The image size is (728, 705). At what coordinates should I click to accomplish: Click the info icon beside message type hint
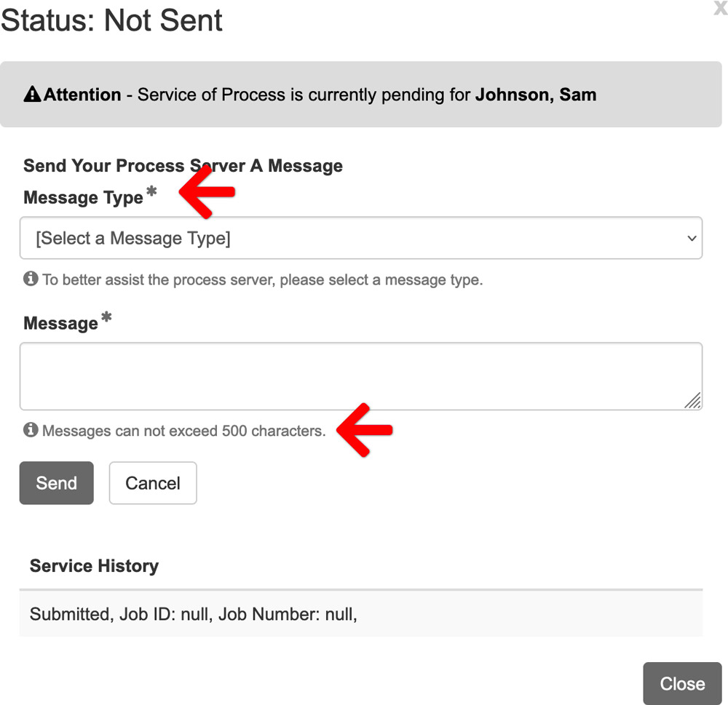point(31,279)
